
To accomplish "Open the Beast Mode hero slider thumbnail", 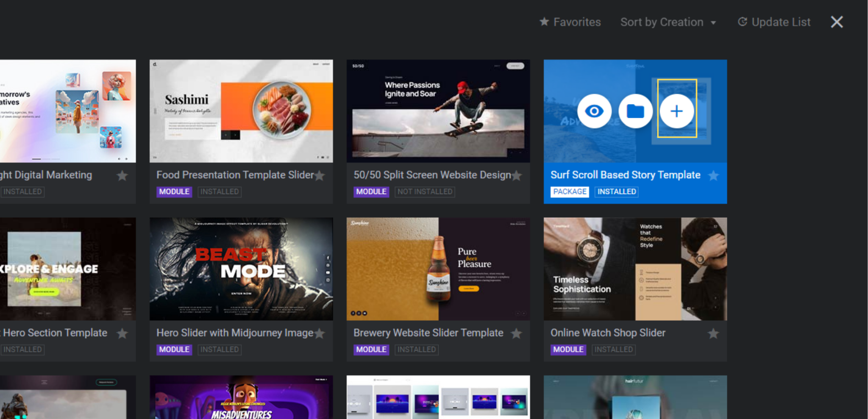I will click(241, 269).
